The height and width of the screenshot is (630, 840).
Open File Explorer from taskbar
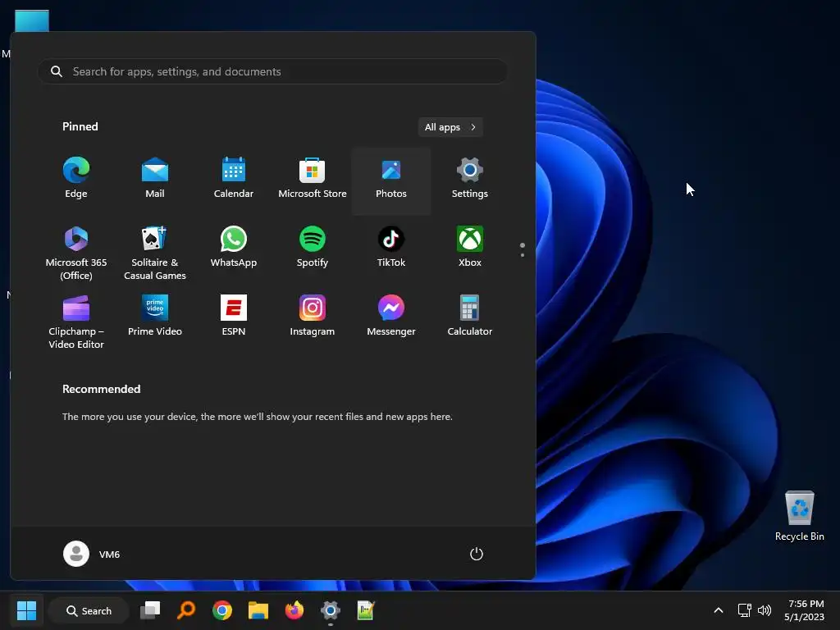point(258,610)
